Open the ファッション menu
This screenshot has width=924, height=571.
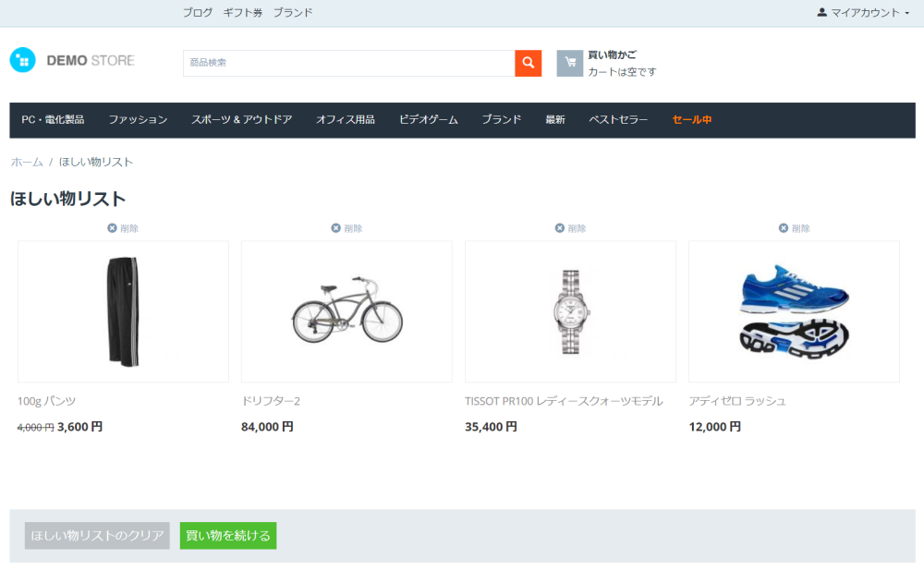(x=138, y=119)
